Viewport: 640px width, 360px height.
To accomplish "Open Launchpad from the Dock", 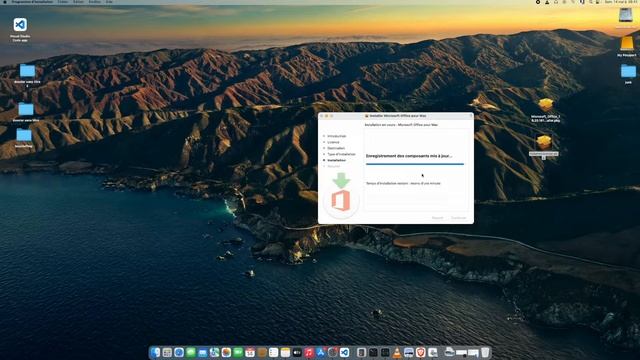I will 167,352.
